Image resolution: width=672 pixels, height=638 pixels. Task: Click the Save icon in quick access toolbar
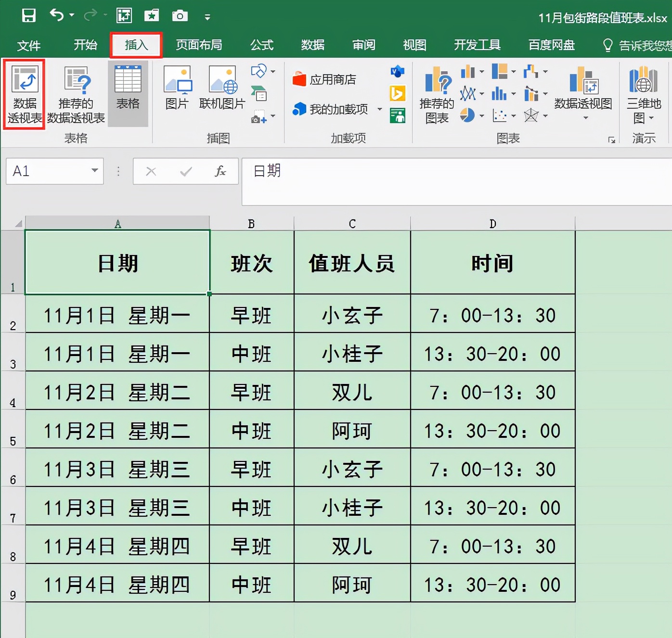(29, 16)
